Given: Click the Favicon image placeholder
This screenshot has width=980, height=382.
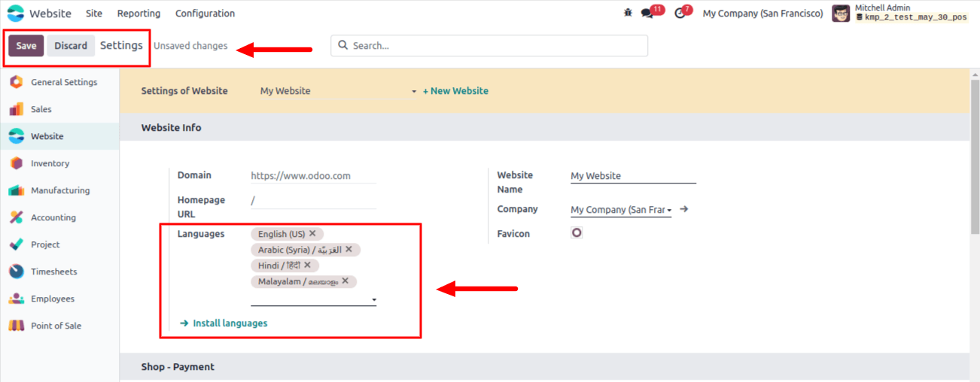Looking at the screenshot, I should click(577, 233).
